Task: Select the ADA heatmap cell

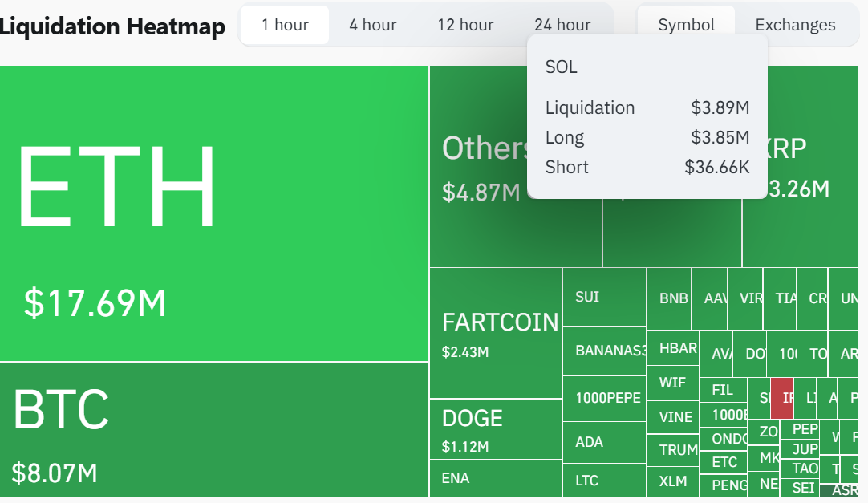Action: [x=605, y=442]
